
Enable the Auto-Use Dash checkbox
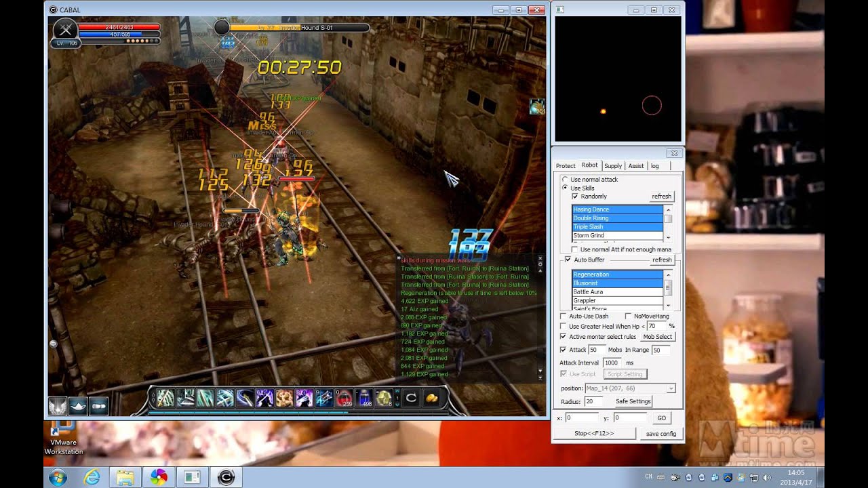[564, 316]
